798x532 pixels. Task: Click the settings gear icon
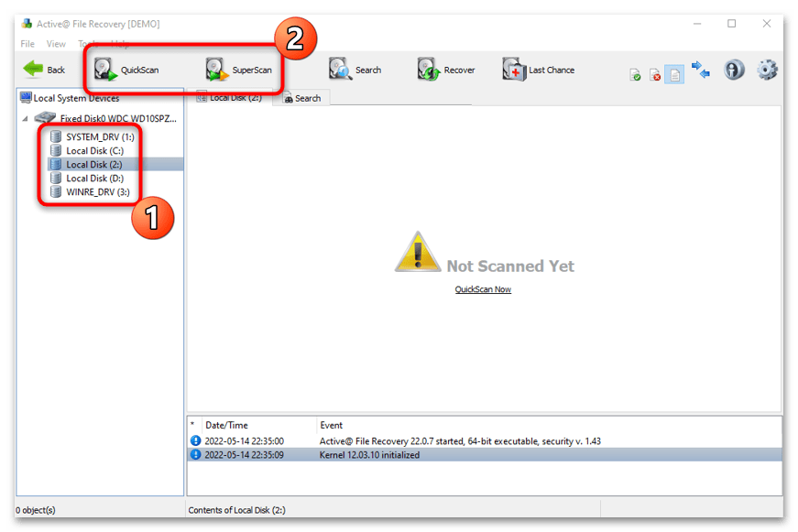pos(767,70)
